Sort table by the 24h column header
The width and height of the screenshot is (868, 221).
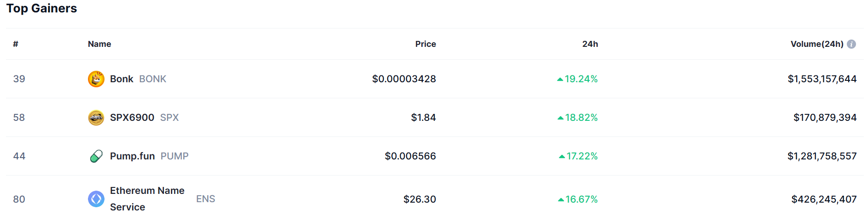tap(590, 44)
